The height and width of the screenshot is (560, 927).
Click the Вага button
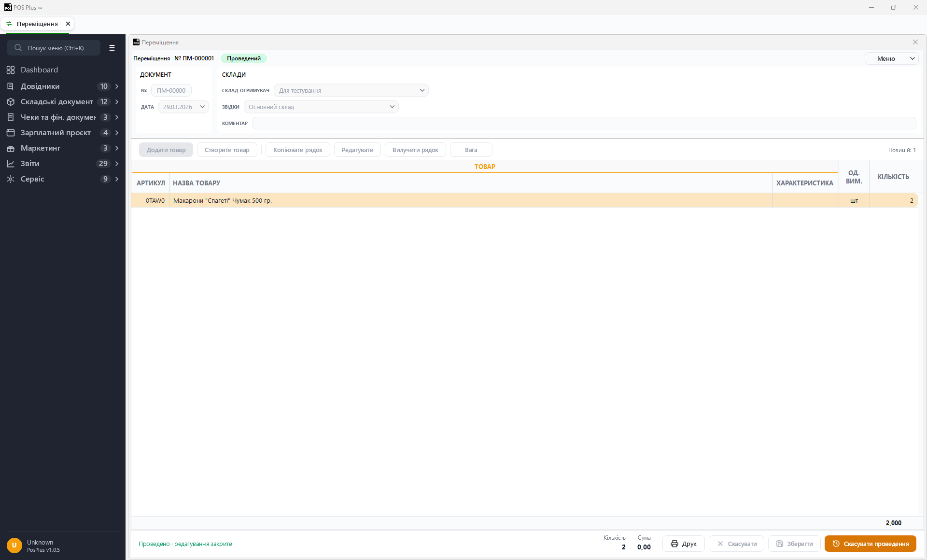(471, 150)
